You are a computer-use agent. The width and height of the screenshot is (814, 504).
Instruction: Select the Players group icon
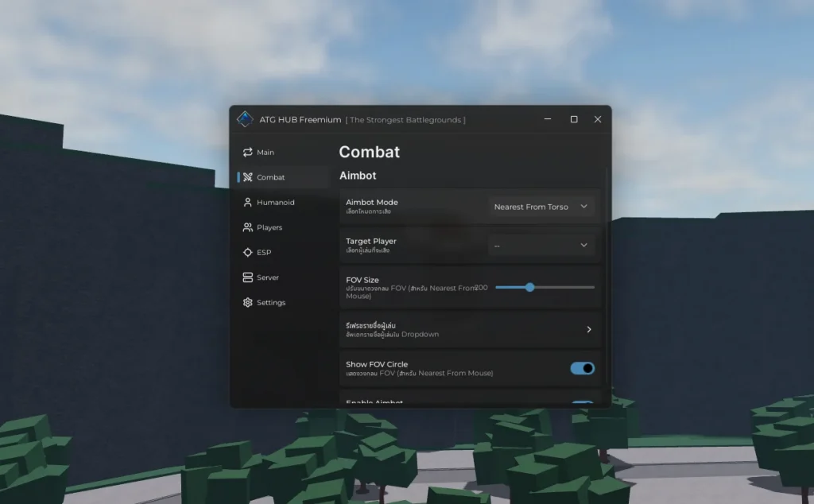(248, 227)
